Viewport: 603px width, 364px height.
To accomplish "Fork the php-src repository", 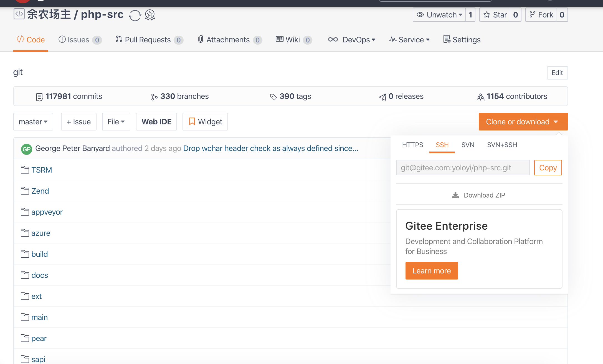I will [x=541, y=15].
